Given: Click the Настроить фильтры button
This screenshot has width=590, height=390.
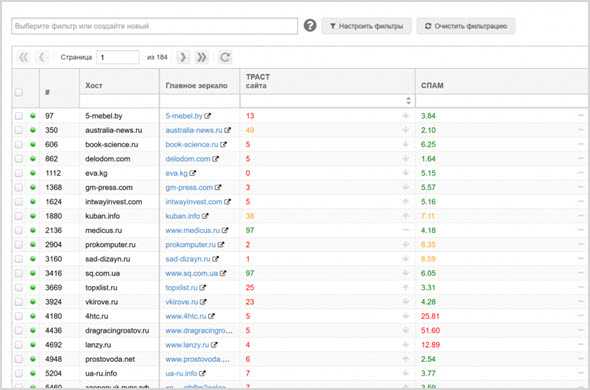Looking at the screenshot, I should (x=366, y=26).
